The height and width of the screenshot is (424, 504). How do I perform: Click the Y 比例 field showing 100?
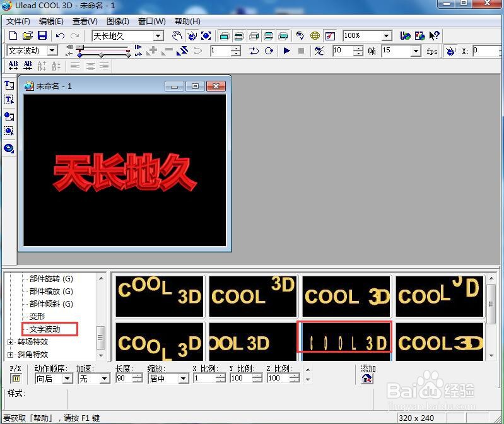click(x=241, y=379)
